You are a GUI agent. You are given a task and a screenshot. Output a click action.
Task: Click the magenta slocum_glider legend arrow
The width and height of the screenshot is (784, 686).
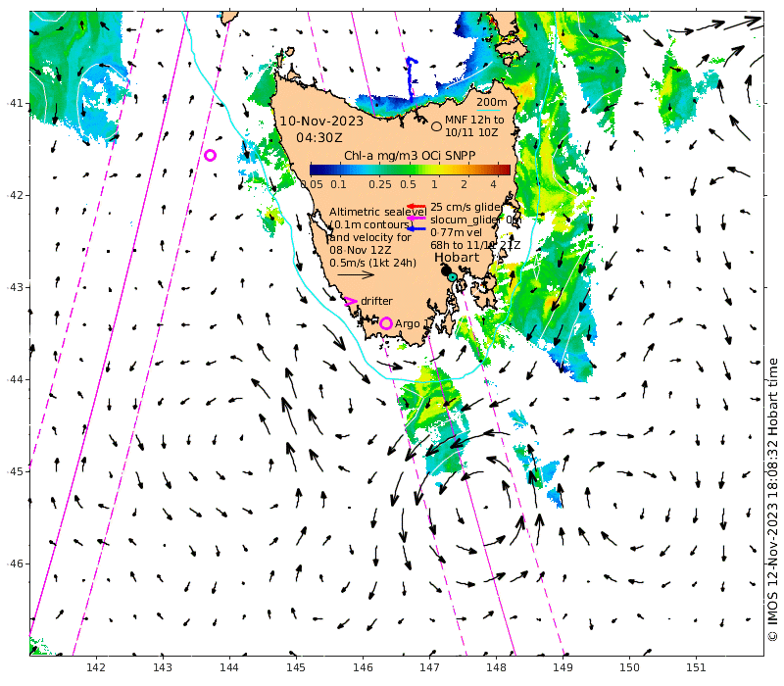416,218
